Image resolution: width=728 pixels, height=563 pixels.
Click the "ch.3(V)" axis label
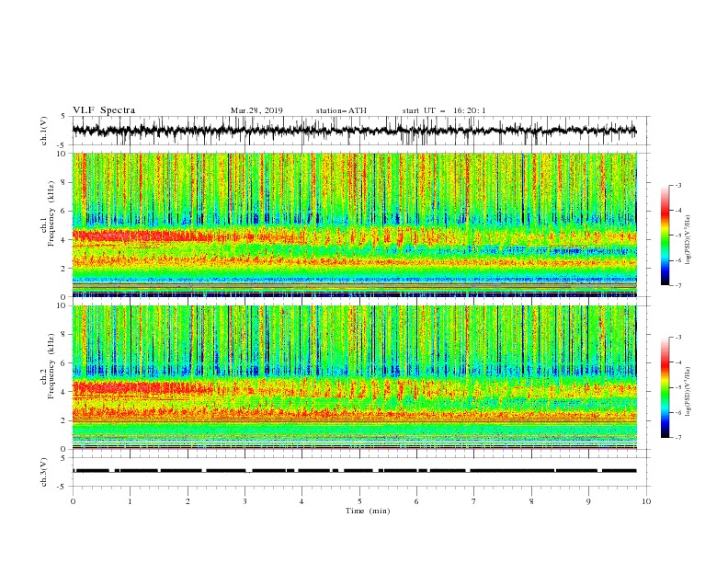pos(44,472)
